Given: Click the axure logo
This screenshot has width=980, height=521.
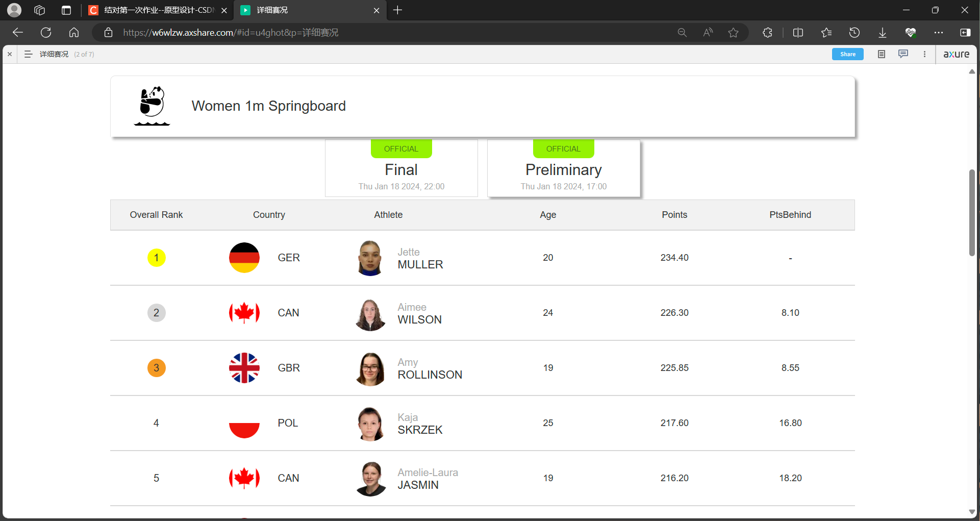Looking at the screenshot, I should tap(957, 54).
